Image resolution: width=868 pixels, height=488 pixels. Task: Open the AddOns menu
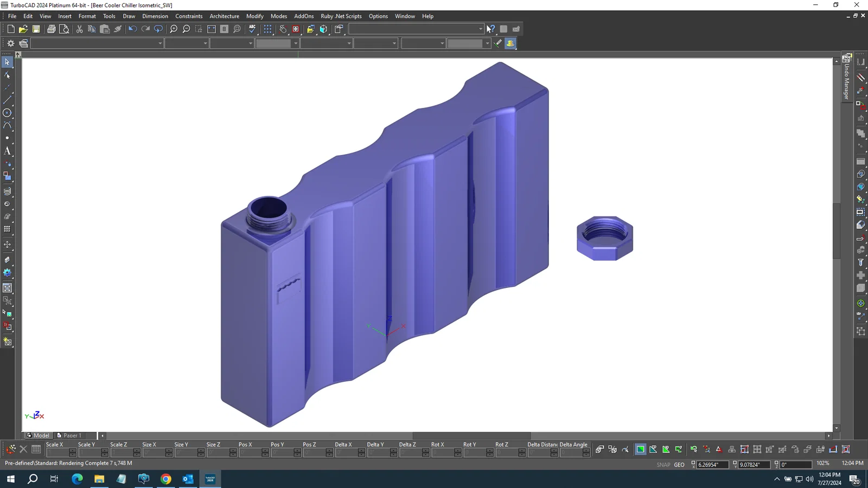tap(304, 16)
